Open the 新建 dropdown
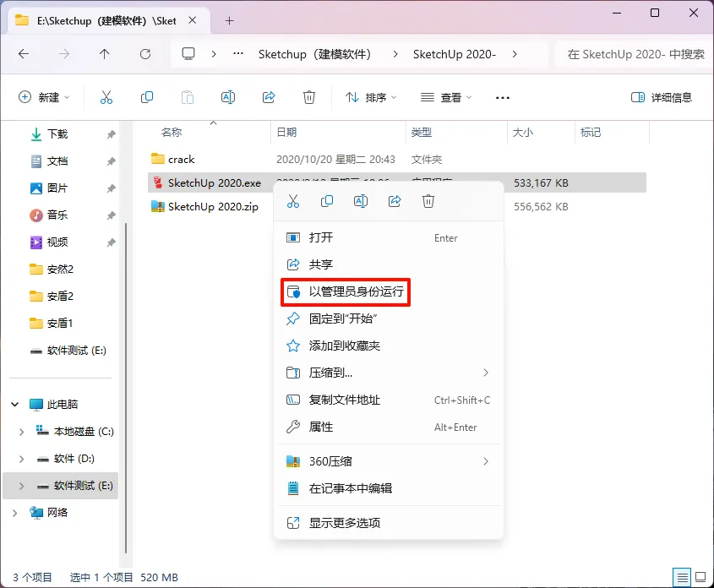Viewport: 714px width, 588px height. point(44,97)
